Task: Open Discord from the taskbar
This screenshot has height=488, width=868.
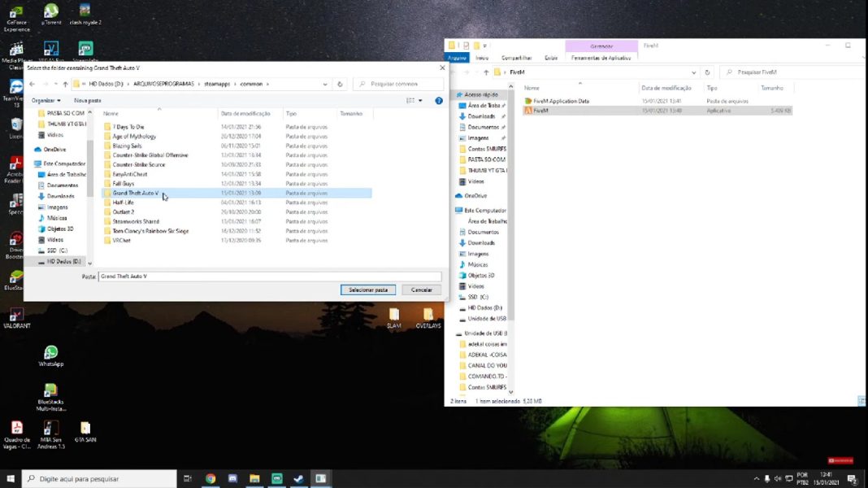Action: [232, 478]
